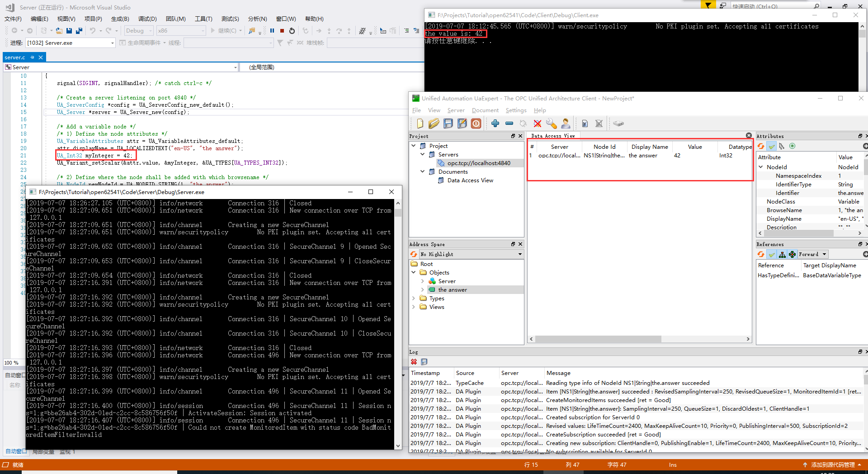Collapse the NodeId attribute row
Image resolution: width=868 pixels, height=474 pixels.
pyautogui.click(x=761, y=167)
